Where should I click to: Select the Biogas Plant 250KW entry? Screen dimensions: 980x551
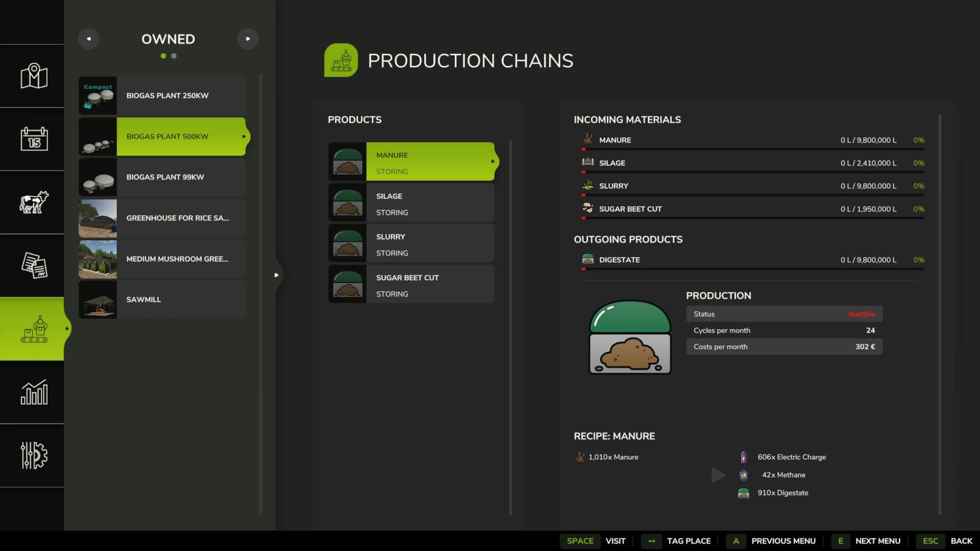(162, 95)
